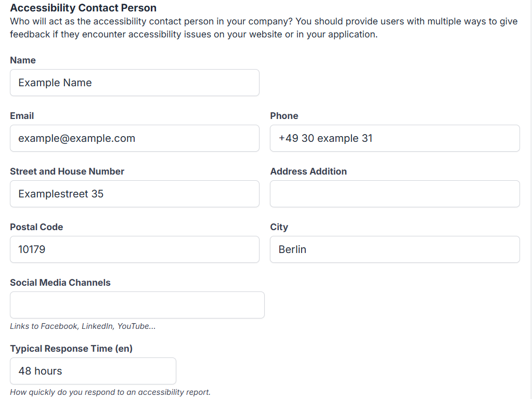This screenshot has height=399, width=532.
Task: Click the "Social Media Channels" label
Action: coord(60,283)
